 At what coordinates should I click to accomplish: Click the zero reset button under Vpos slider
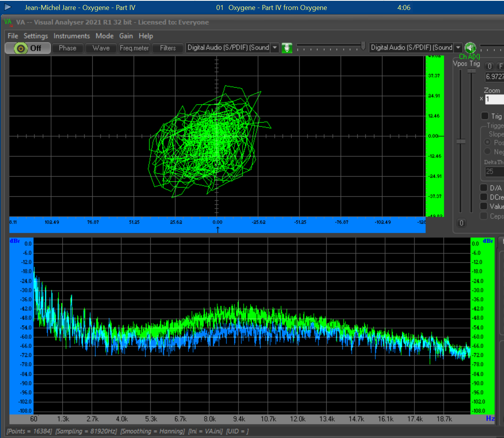pyautogui.click(x=461, y=223)
